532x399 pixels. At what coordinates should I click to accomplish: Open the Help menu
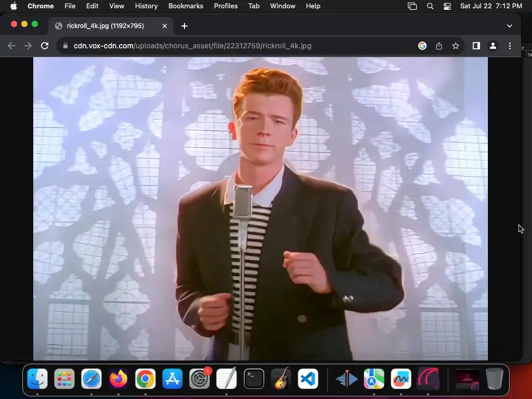click(313, 6)
